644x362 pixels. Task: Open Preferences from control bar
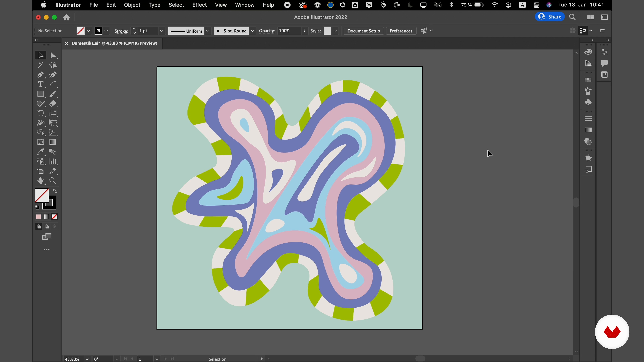pyautogui.click(x=401, y=31)
